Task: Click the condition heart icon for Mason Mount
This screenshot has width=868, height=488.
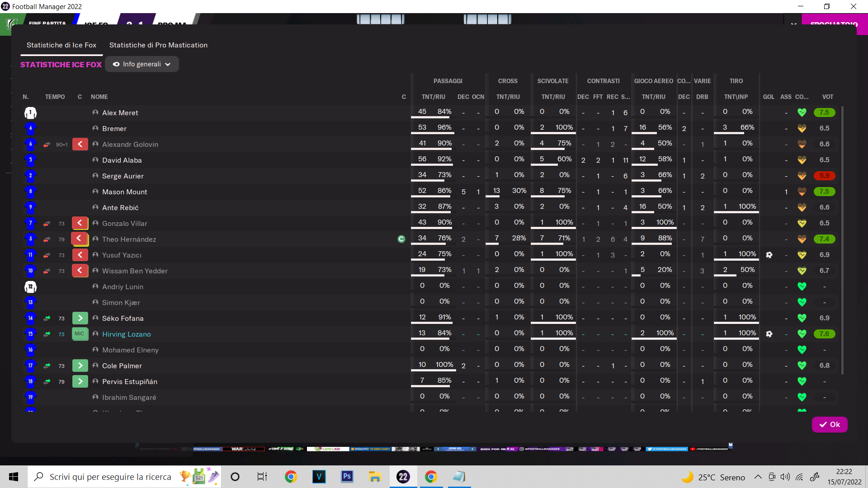Action: coord(802,192)
